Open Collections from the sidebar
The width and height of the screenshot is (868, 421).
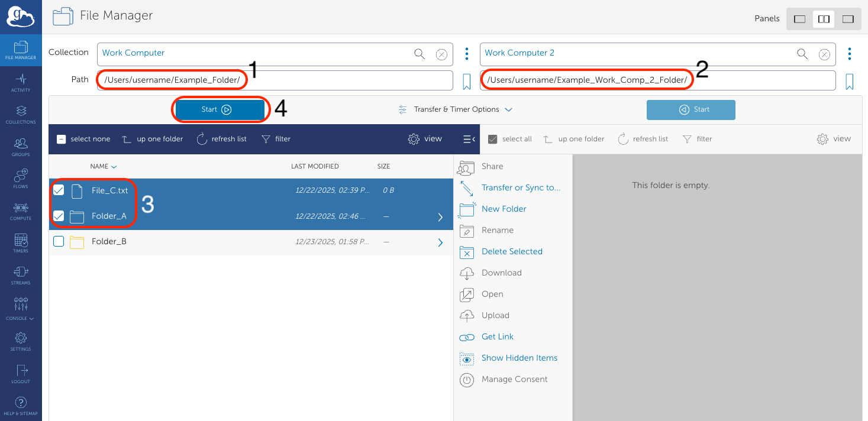click(21, 114)
